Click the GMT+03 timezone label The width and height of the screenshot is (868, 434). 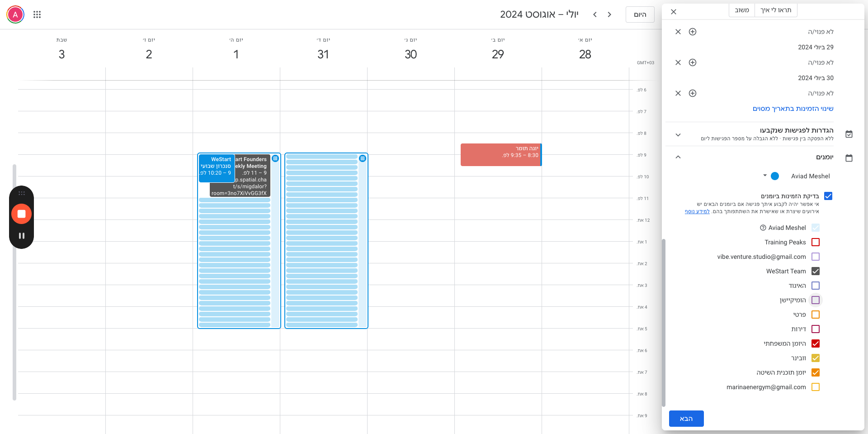[x=646, y=63]
